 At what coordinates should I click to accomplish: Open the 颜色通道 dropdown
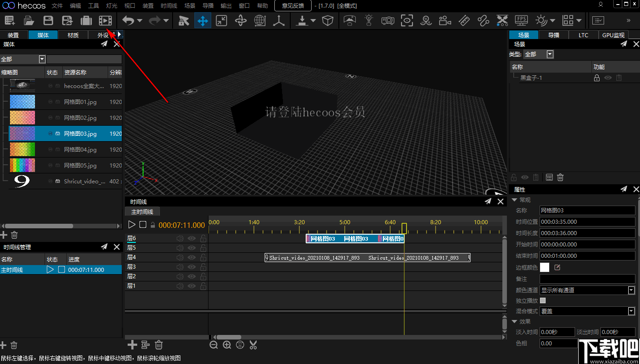pyautogui.click(x=631, y=290)
